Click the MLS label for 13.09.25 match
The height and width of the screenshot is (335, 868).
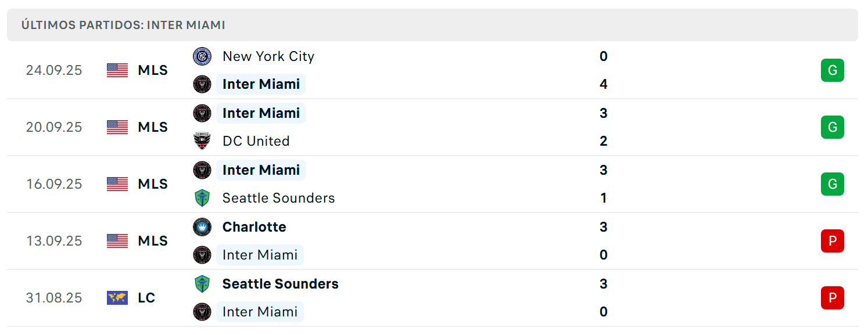(153, 241)
